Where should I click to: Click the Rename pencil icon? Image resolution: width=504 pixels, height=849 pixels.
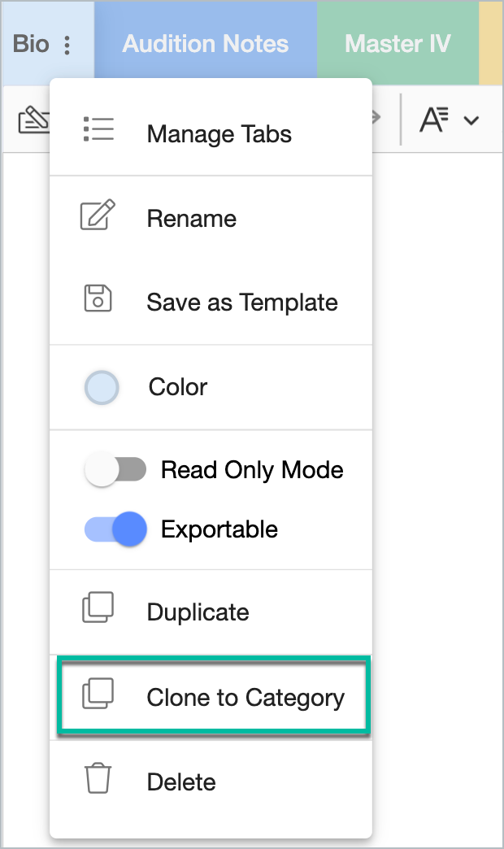click(x=98, y=215)
